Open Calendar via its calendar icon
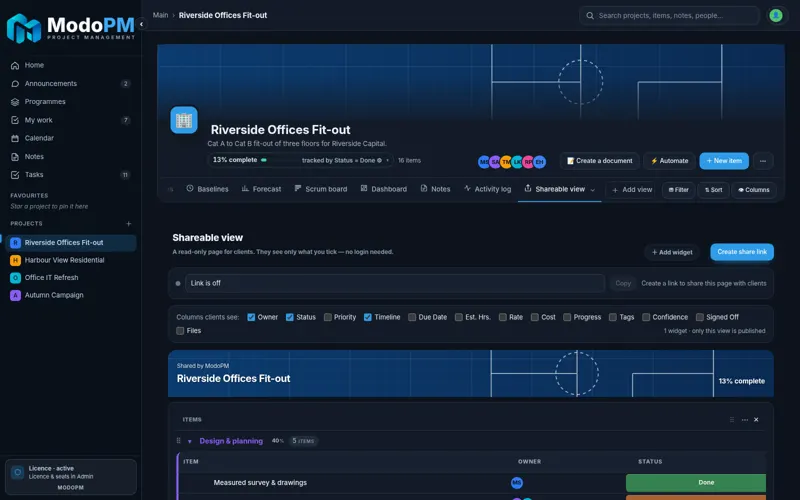 (15, 138)
